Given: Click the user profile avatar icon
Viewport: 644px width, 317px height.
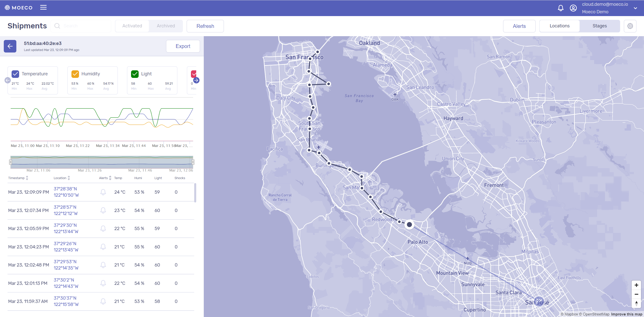Looking at the screenshot, I should (573, 8).
